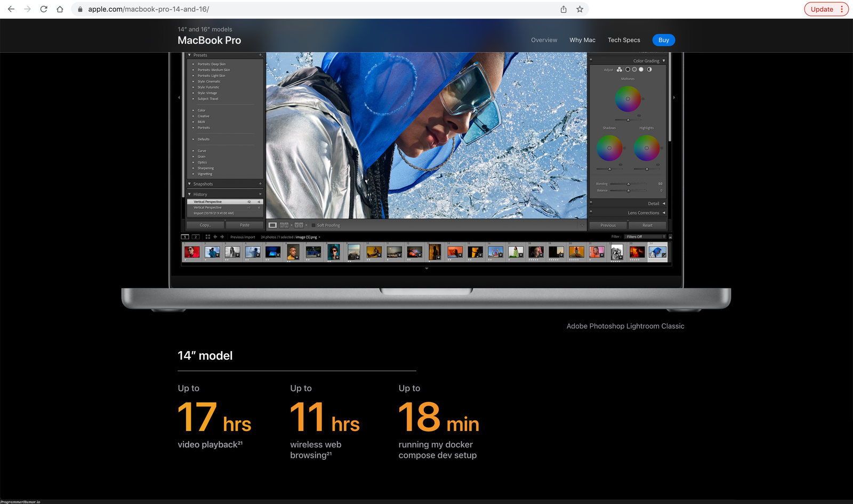Click the Blending slider handle
Viewport: 853px width, 504px height.
[x=629, y=184]
